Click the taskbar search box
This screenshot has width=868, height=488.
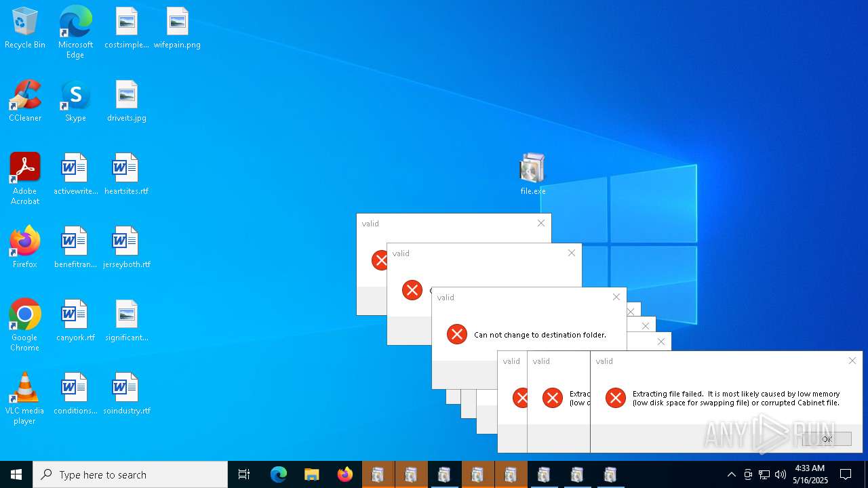pyautogui.click(x=130, y=474)
